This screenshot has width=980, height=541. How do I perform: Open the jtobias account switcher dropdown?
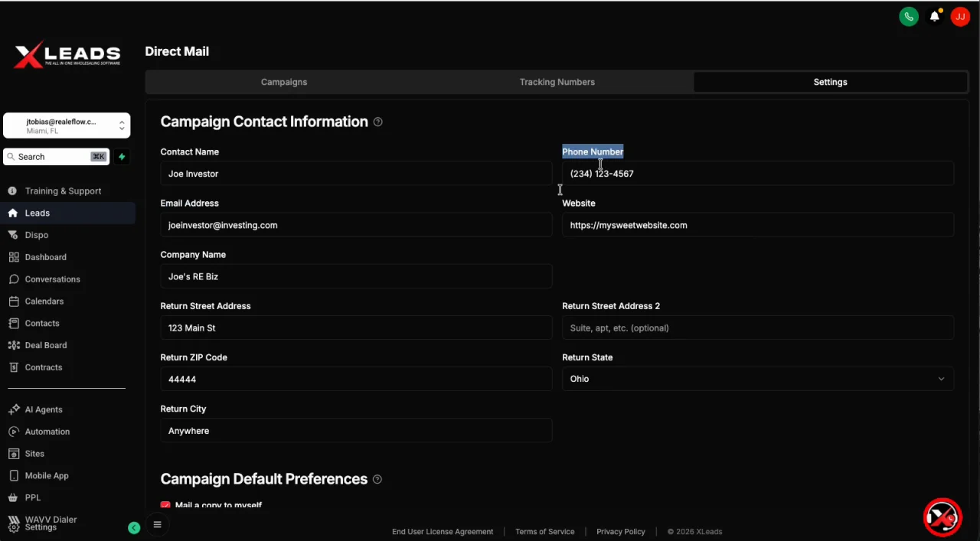67,125
